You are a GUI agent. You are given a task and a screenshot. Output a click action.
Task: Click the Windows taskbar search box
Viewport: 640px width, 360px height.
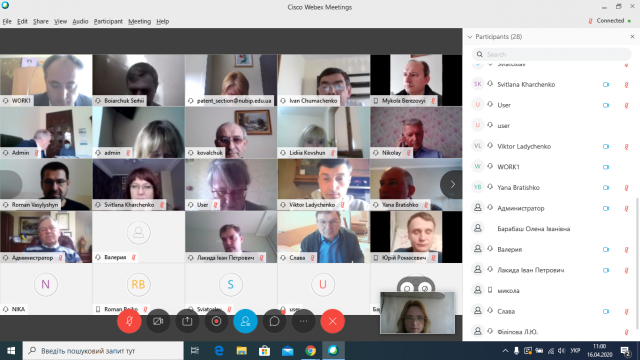pos(103,351)
